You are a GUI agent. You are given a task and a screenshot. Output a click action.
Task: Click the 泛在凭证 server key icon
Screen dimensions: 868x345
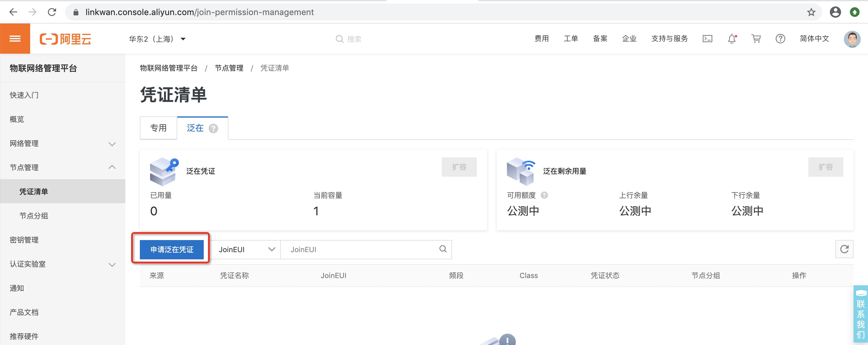click(x=164, y=171)
